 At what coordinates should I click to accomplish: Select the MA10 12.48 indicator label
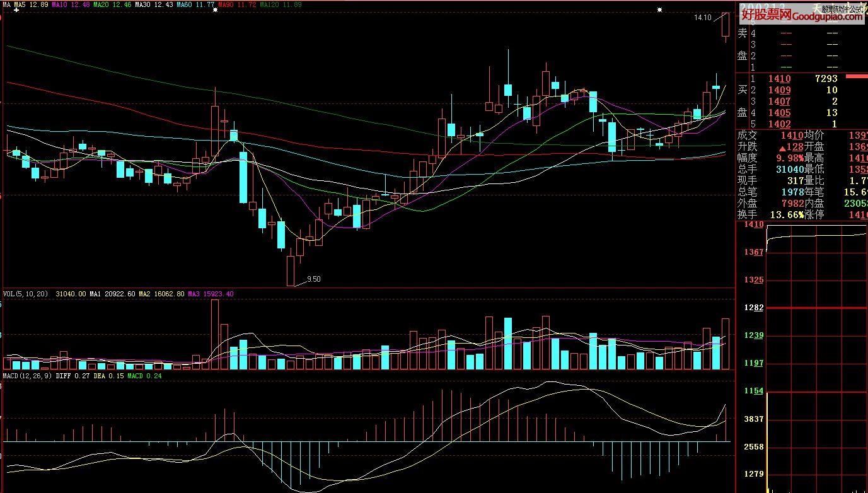click(70, 4)
